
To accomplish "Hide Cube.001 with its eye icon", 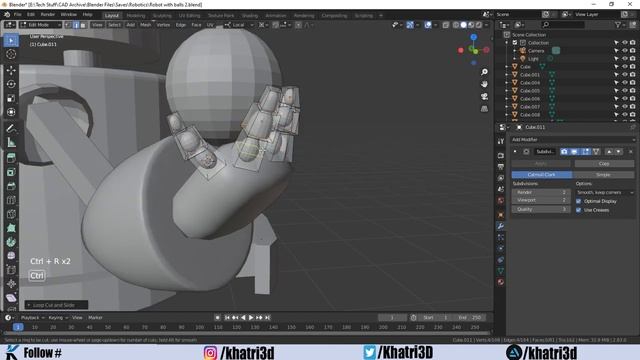I will [624, 75].
